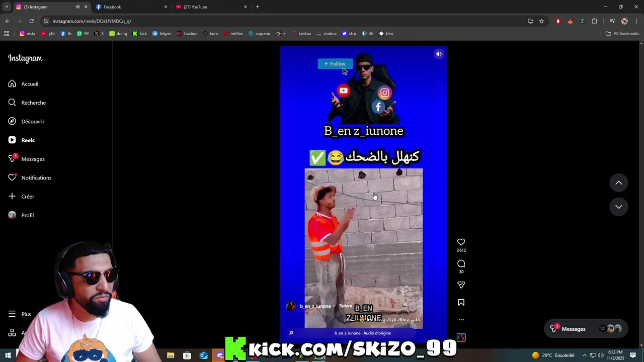The height and width of the screenshot is (362, 644).
Task: Open the red hand adblock extension
Action: (558, 21)
